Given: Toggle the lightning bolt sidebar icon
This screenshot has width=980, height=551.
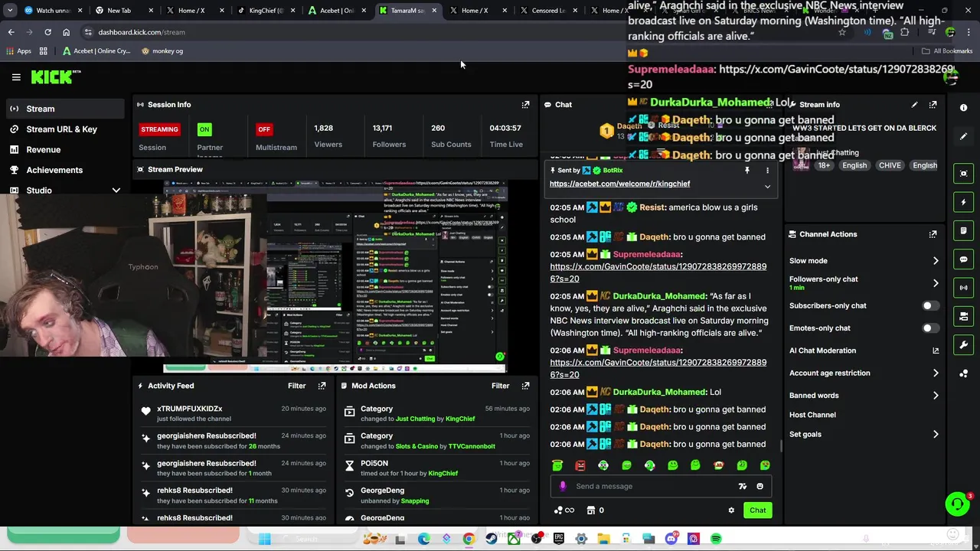Looking at the screenshot, I should tap(964, 202).
